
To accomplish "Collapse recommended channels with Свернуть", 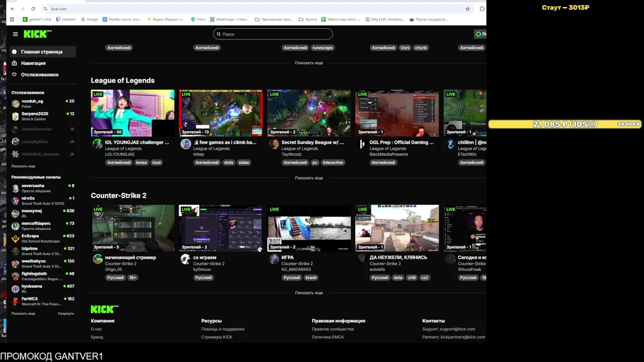I will coord(66,313).
